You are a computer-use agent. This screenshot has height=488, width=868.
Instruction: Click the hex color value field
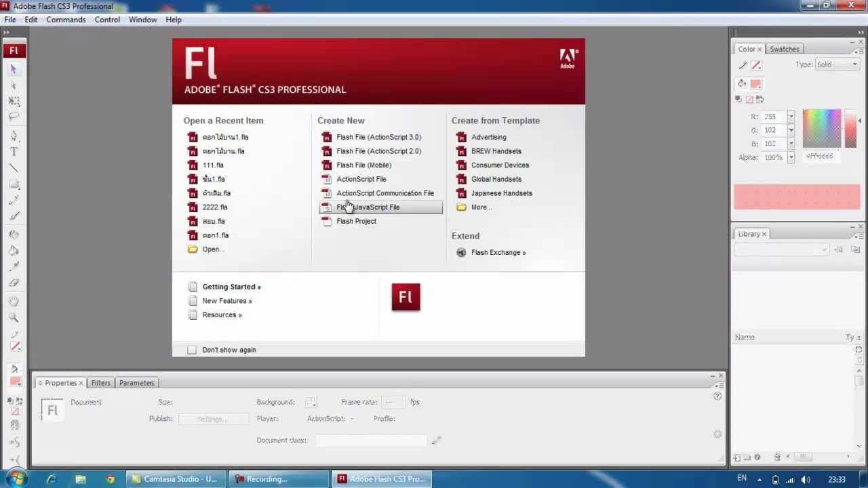coord(821,157)
